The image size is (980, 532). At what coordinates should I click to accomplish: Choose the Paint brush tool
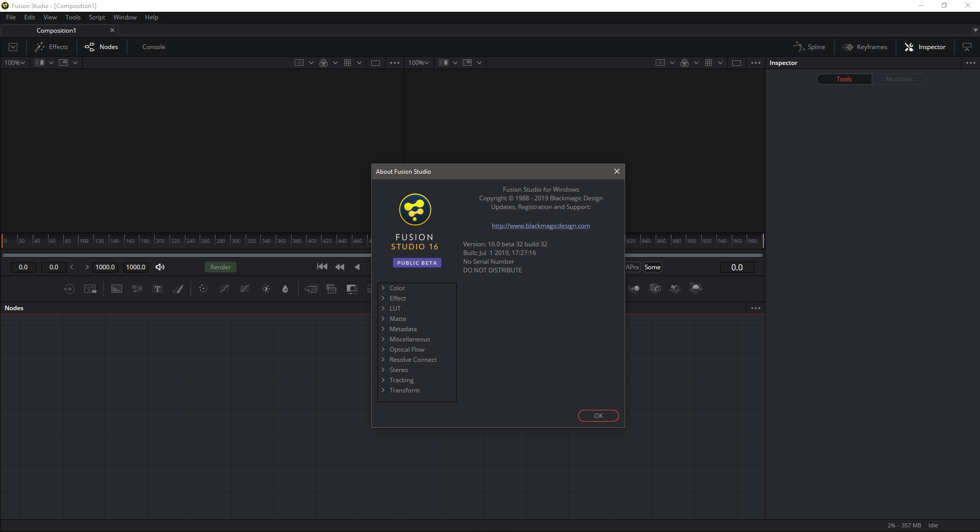point(178,289)
